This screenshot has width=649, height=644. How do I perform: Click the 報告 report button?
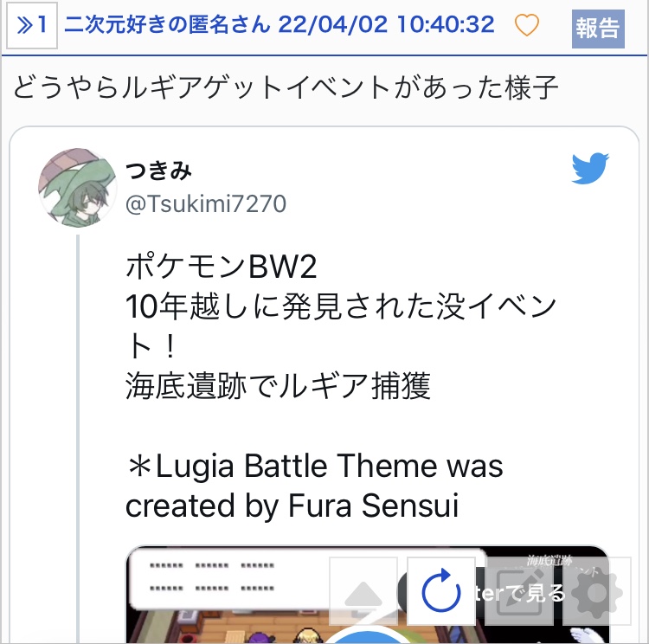598,29
